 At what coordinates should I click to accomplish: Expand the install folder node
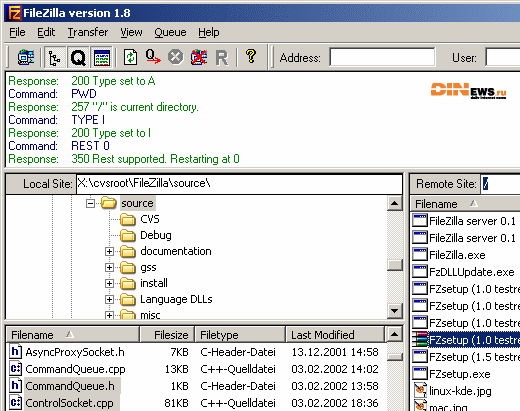point(109,283)
